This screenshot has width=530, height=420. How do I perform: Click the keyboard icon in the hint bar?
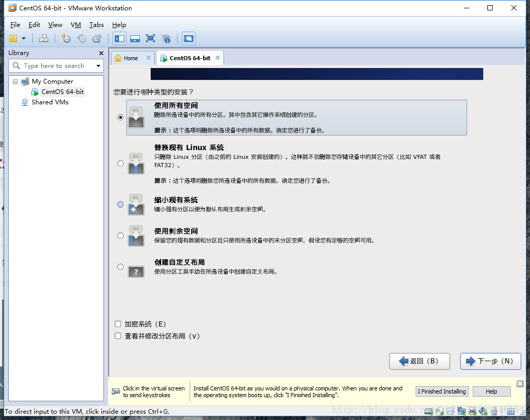point(115,391)
